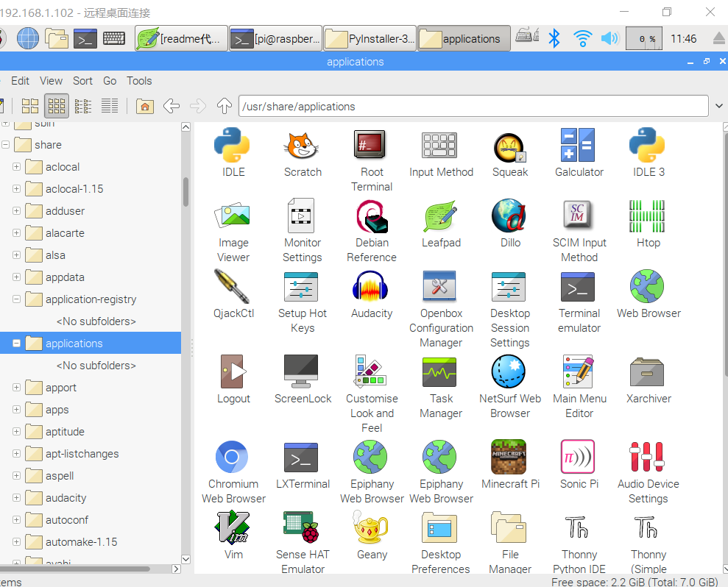Image resolution: width=728 pixels, height=587 pixels.
Task: Expand the apport folder node
Action: point(17,388)
